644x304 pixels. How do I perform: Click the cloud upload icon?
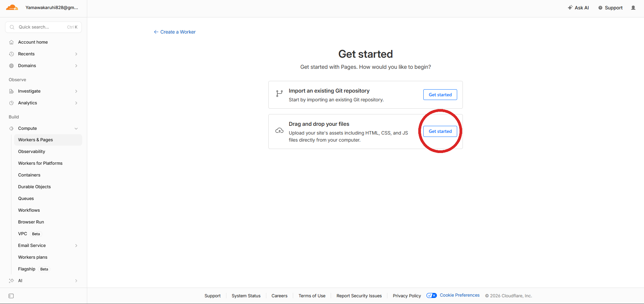(279, 131)
